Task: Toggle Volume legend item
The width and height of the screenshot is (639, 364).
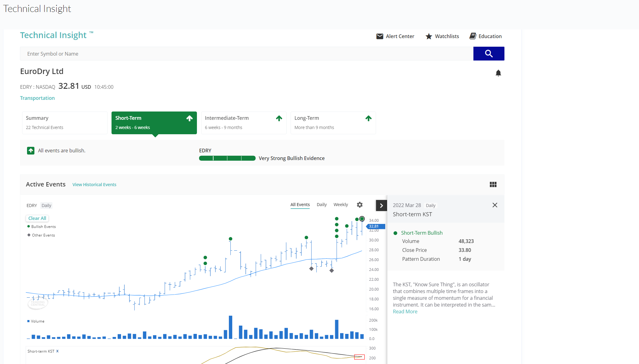Action: coord(36,321)
